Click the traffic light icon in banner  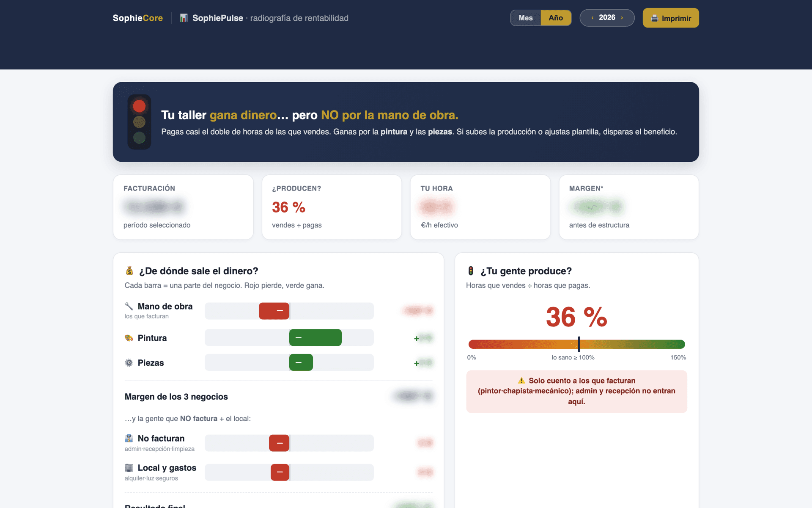click(x=139, y=122)
